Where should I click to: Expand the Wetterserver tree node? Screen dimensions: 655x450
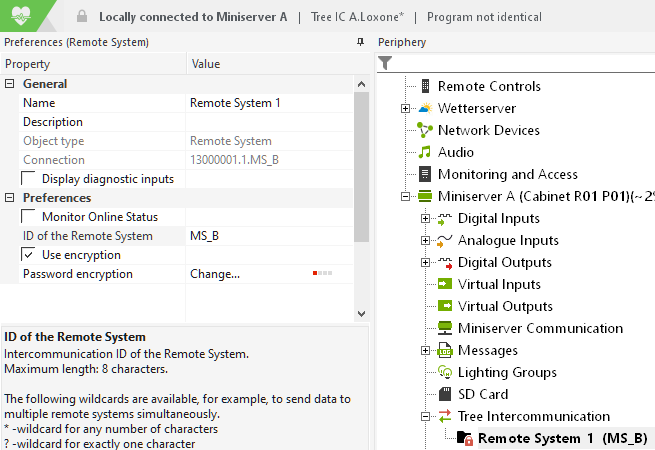405,108
